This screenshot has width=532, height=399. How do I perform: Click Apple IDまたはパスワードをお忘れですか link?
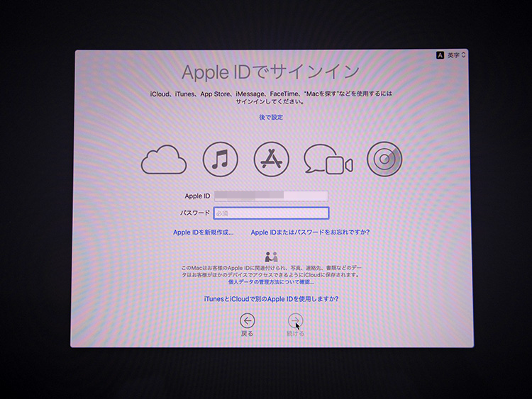(x=310, y=232)
